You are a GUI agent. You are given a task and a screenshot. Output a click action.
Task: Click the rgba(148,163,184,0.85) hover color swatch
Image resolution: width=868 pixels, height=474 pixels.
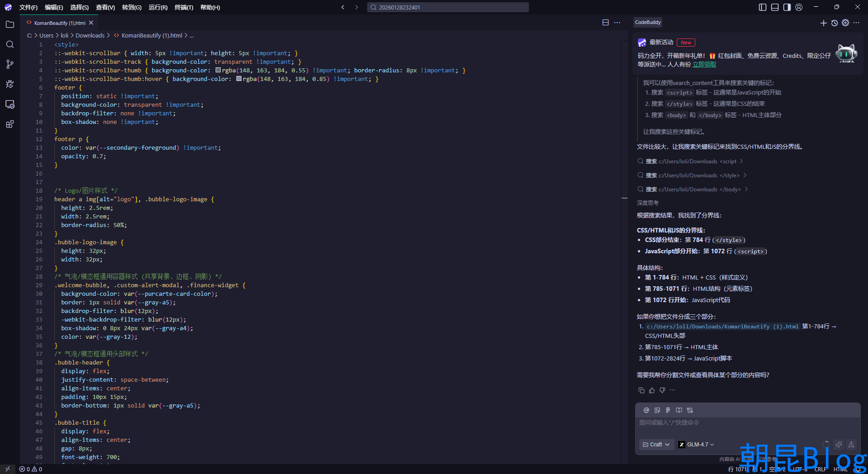point(239,79)
